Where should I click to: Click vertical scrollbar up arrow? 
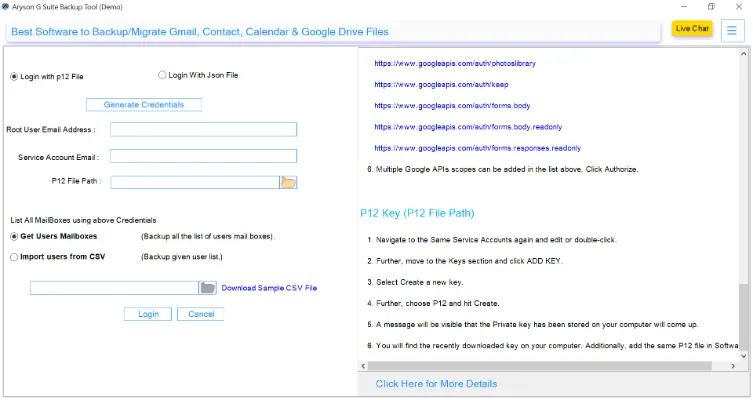pyautogui.click(x=744, y=54)
